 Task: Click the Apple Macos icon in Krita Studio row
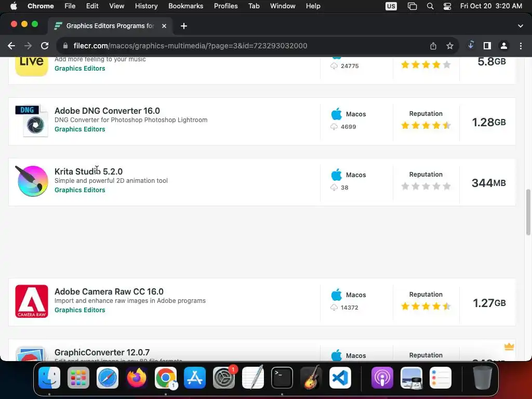pyautogui.click(x=336, y=175)
